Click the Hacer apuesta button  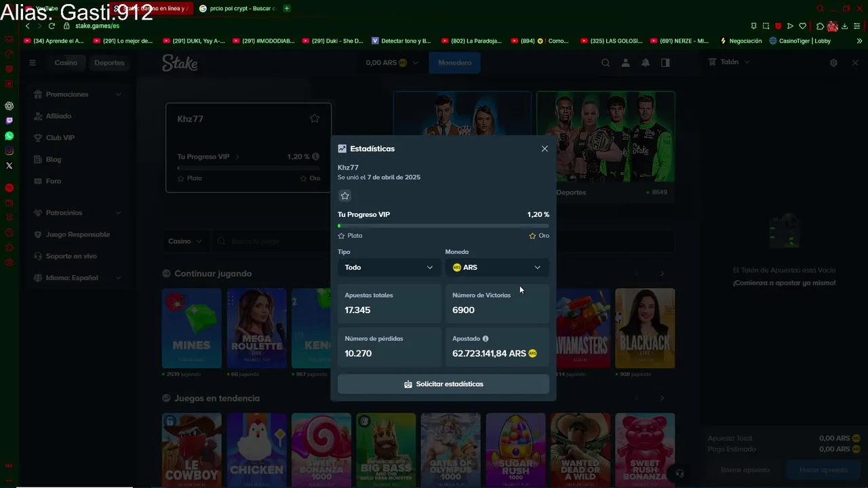click(823, 470)
